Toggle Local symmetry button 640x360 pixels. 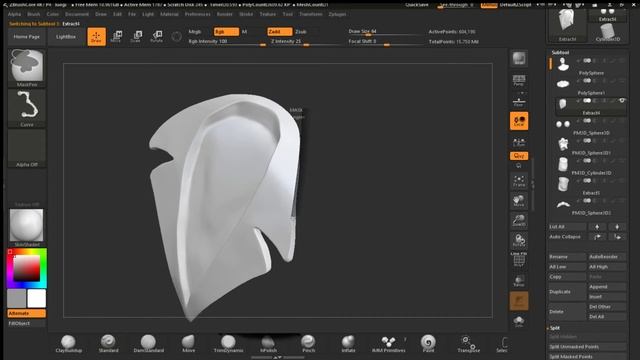519,121
